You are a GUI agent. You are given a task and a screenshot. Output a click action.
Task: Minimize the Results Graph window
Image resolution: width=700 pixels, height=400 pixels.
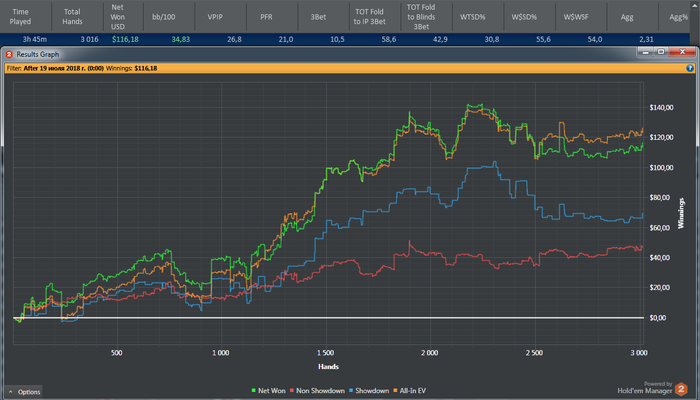(x=645, y=52)
